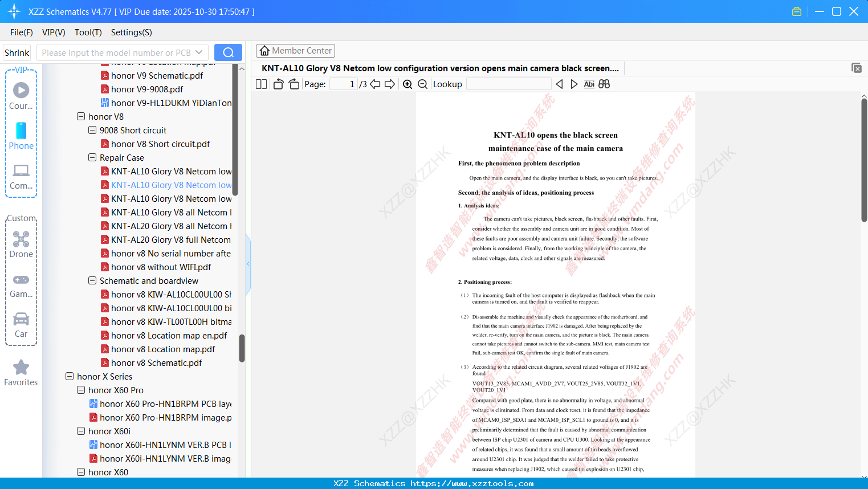
Task: Zoom out of the PDF document
Action: [423, 84]
